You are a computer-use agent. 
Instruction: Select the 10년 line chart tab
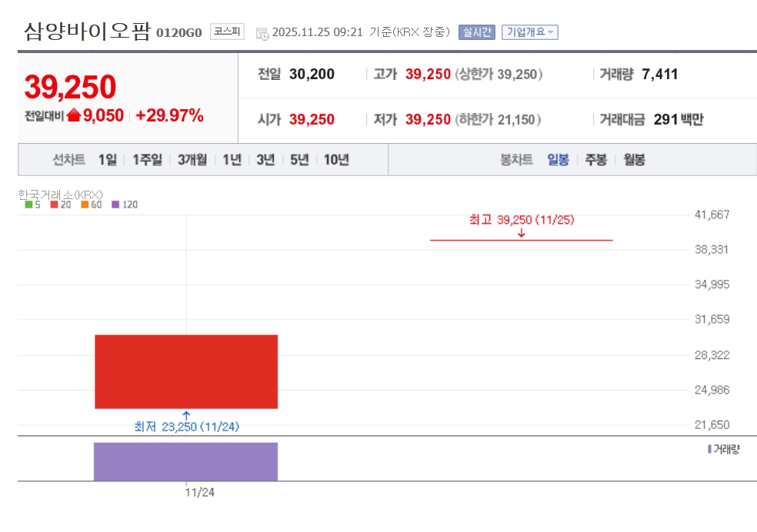(x=336, y=160)
